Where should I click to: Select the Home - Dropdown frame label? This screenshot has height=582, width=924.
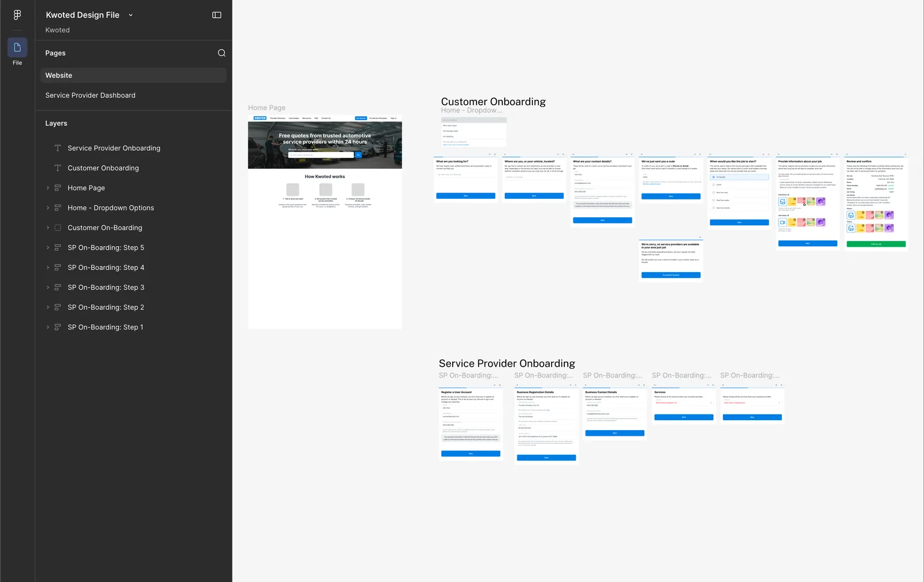471,110
